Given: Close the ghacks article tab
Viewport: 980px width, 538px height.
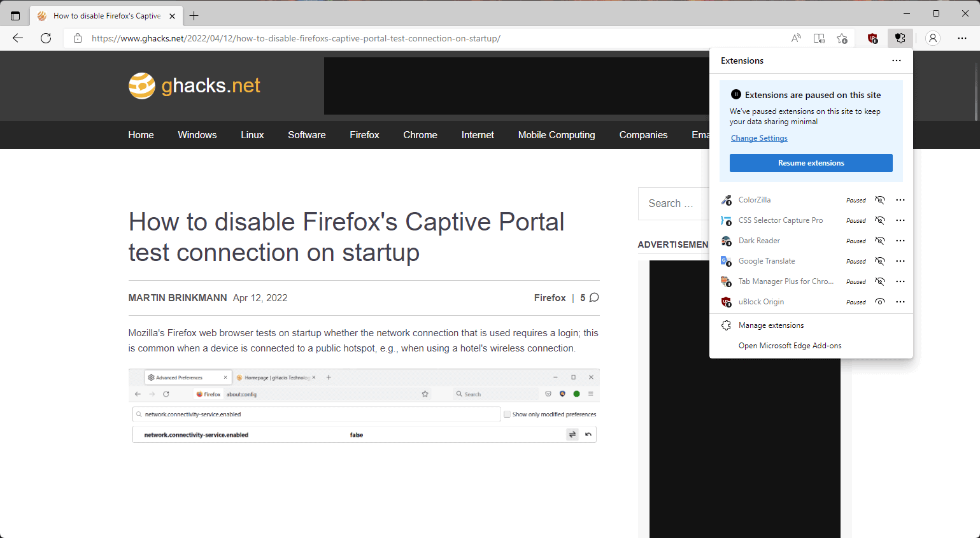Looking at the screenshot, I should (173, 16).
